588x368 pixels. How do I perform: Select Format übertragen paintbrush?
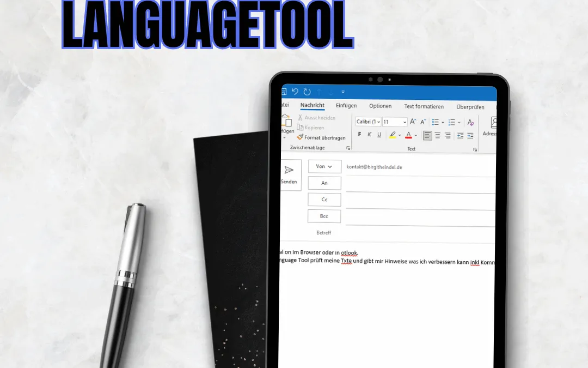click(x=321, y=138)
